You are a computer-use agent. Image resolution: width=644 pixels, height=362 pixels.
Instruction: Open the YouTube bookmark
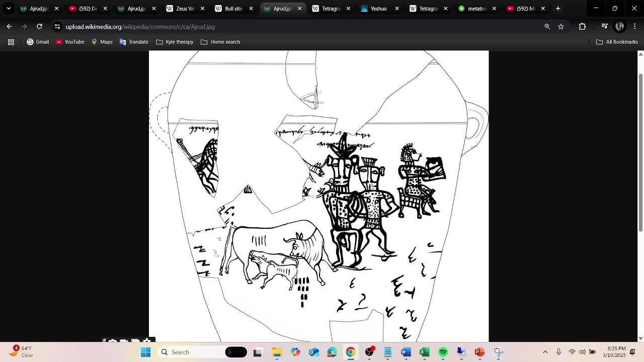[x=70, y=42]
